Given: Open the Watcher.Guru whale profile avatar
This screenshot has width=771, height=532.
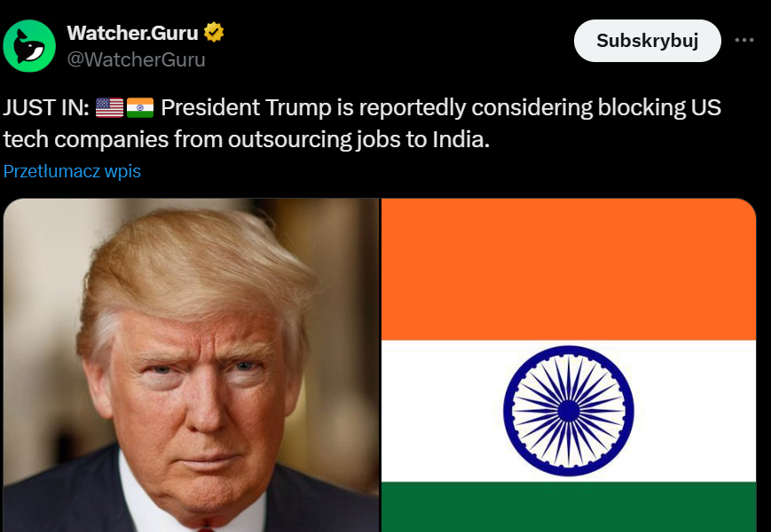Looking at the screenshot, I should pos(29,46).
